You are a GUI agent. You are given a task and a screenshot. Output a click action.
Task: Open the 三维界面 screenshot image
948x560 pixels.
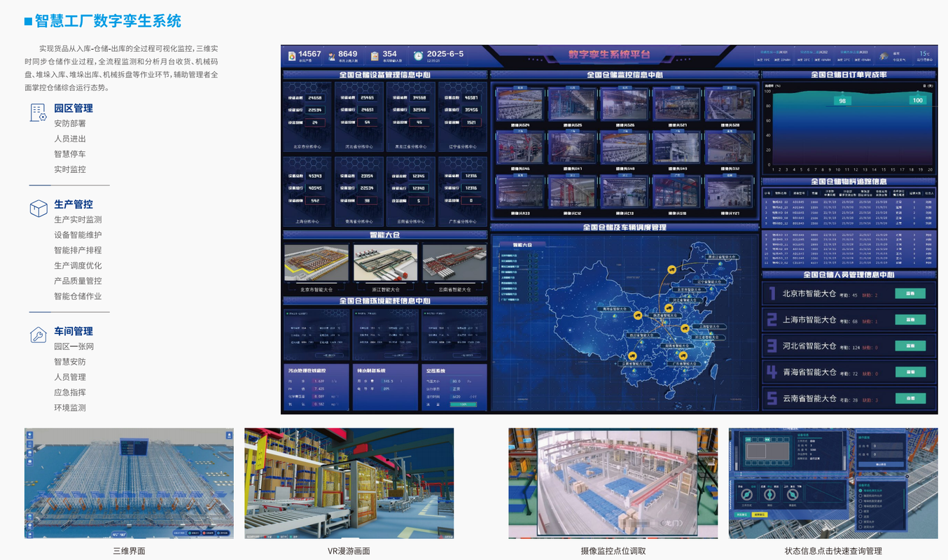pos(129,483)
